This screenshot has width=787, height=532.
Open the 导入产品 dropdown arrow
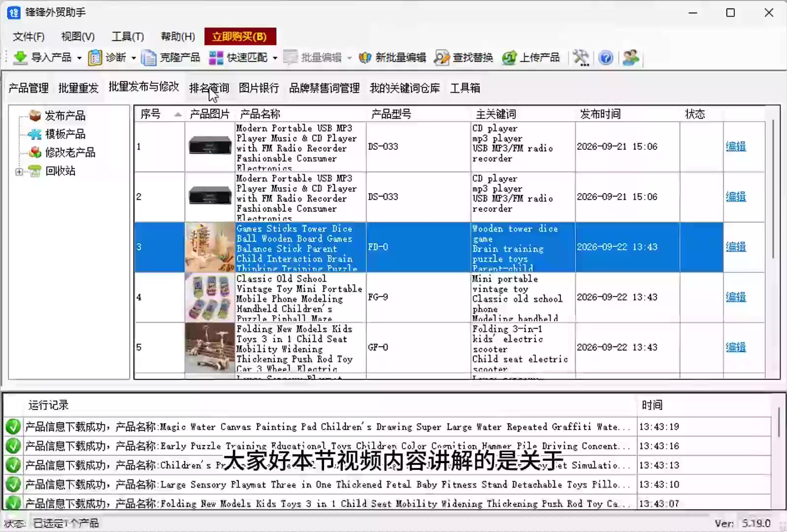coord(79,58)
